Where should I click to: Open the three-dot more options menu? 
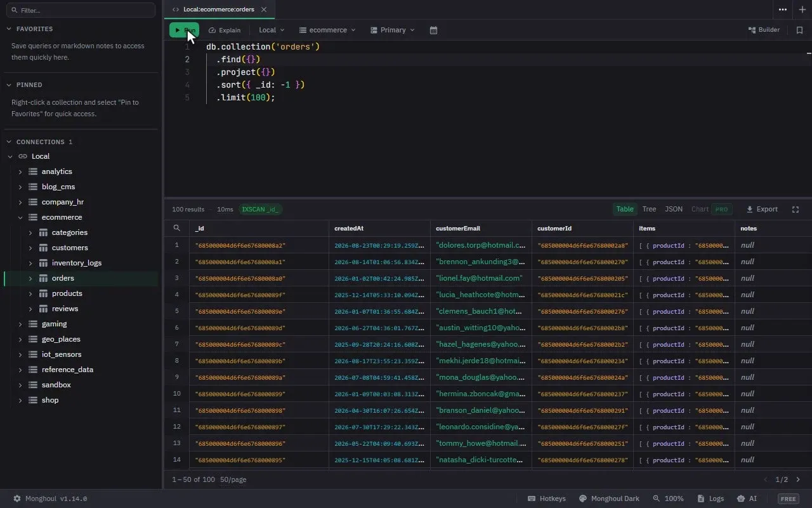pos(783,10)
